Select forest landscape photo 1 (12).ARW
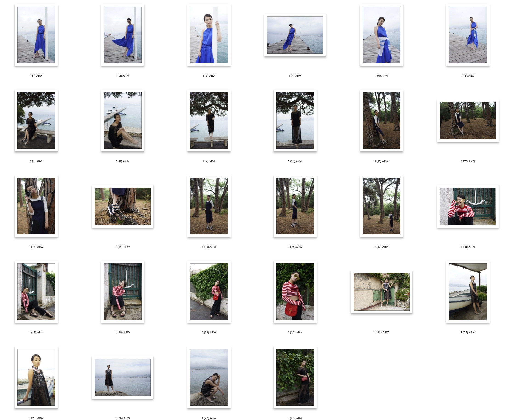The image size is (507, 420). pyautogui.click(x=468, y=120)
